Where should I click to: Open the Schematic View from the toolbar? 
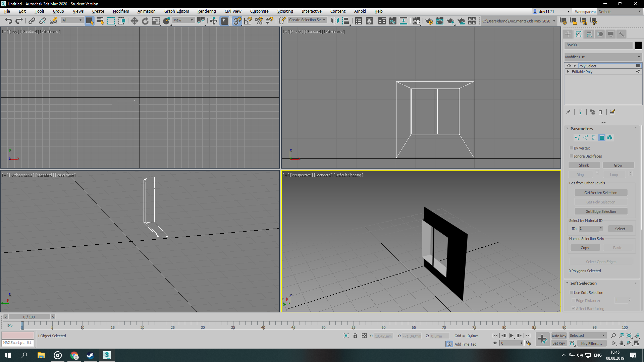click(x=404, y=21)
